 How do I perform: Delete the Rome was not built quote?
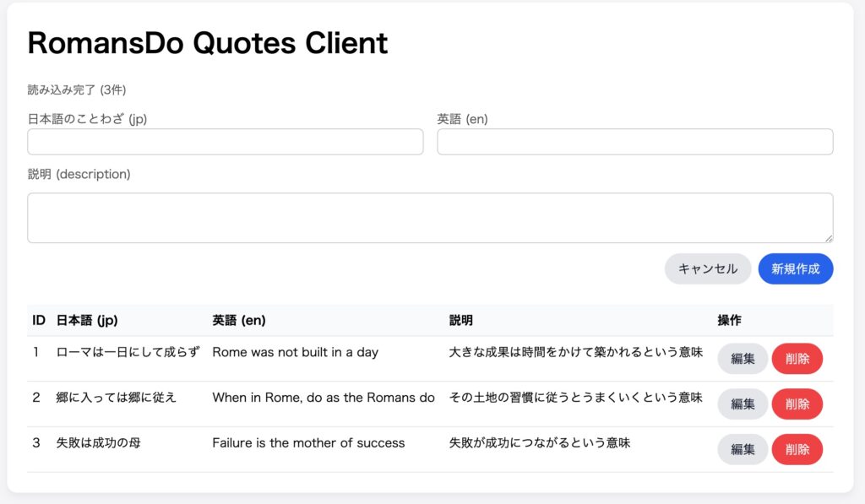tap(797, 358)
